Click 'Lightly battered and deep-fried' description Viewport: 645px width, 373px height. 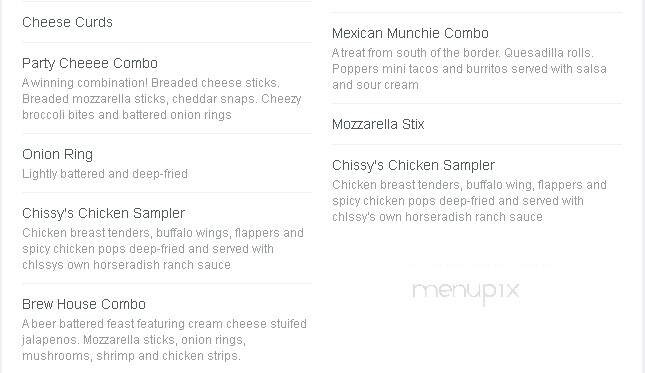click(x=105, y=174)
